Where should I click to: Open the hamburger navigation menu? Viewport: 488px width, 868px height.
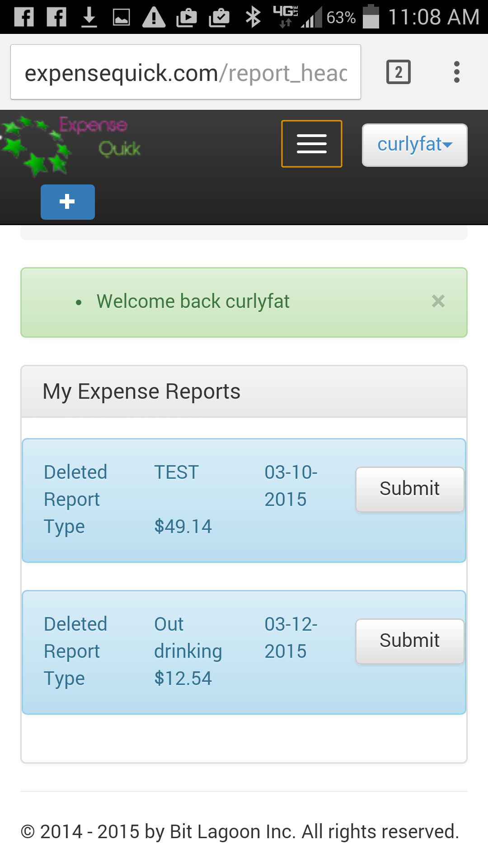[x=311, y=144]
